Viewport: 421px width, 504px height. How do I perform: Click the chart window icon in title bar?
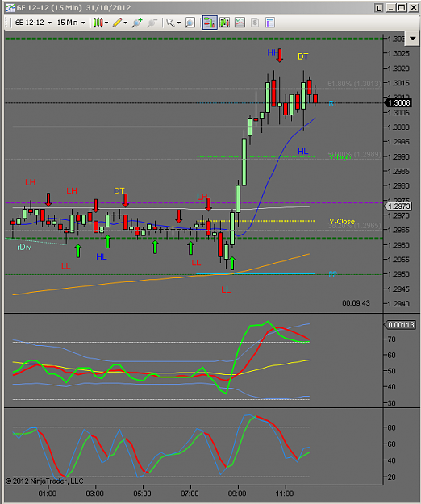(10, 8)
